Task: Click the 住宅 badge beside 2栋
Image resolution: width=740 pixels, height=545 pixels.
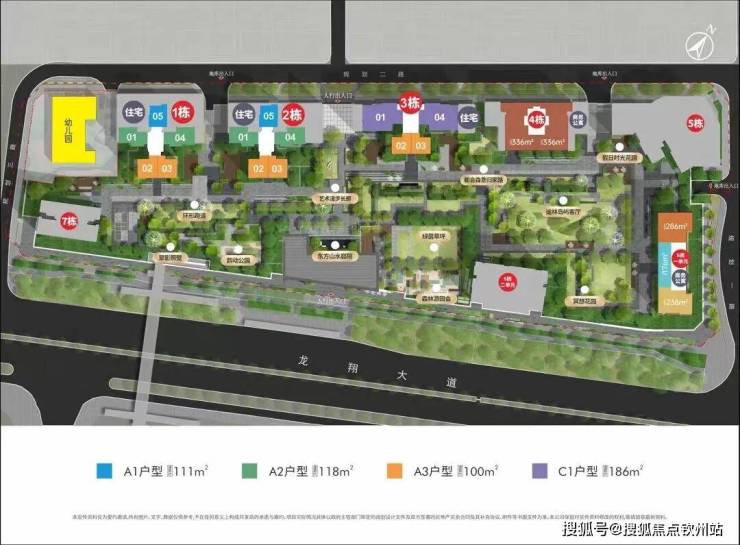Action: 244,115
